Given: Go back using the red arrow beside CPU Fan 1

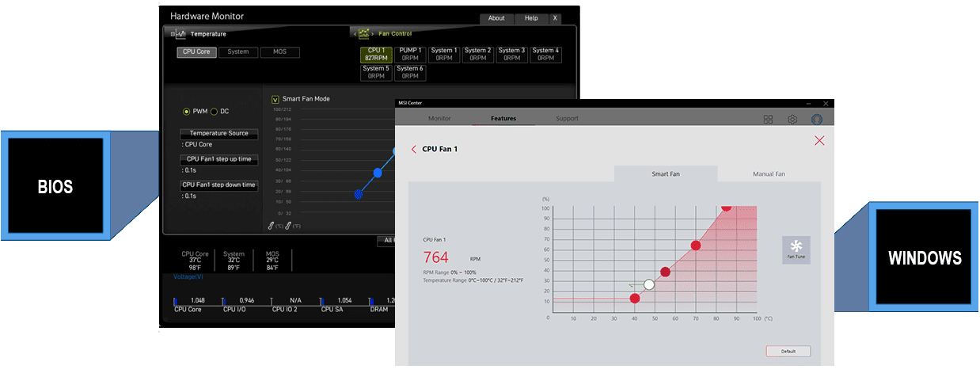Looking at the screenshot, I should [414, 149].
